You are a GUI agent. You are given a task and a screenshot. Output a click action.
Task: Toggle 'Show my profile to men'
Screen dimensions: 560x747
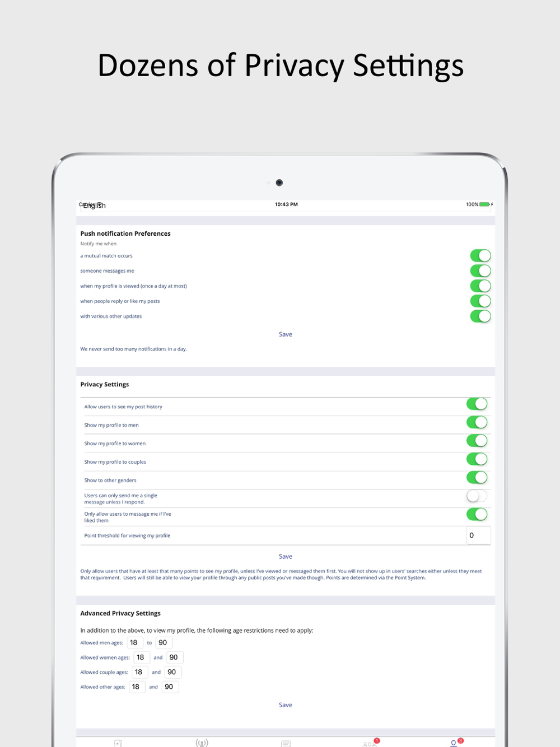(x=477, y=422)
